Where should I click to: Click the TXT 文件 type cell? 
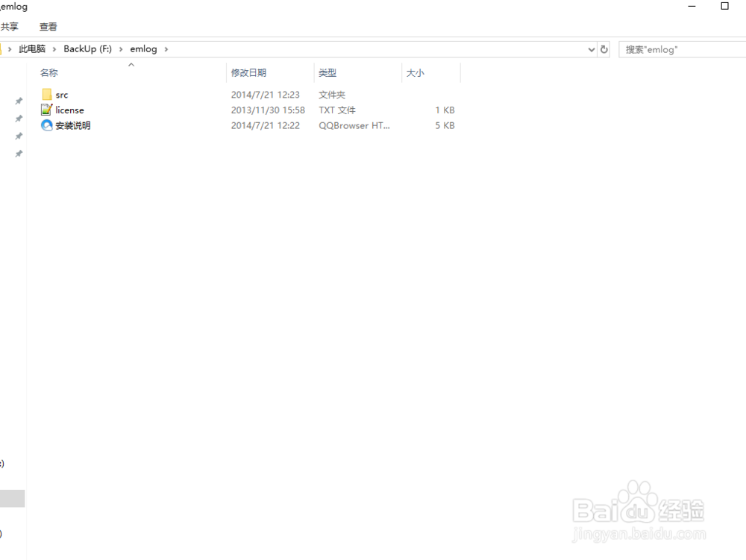(337, 110)
